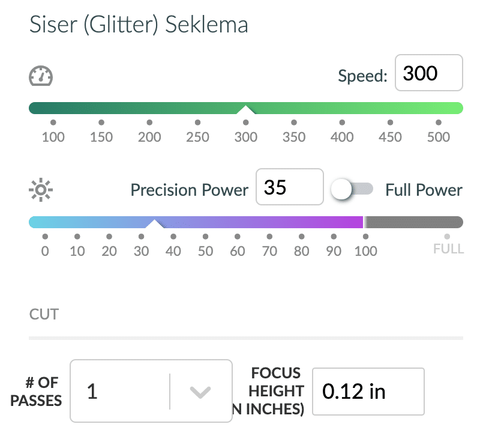Select the 400 tick on speed slider
486x448 pixels.
pos(342,123)
